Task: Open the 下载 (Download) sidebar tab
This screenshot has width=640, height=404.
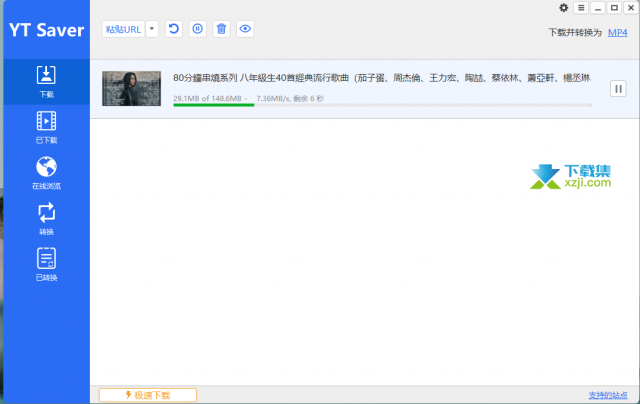Action: click(47, 82)
